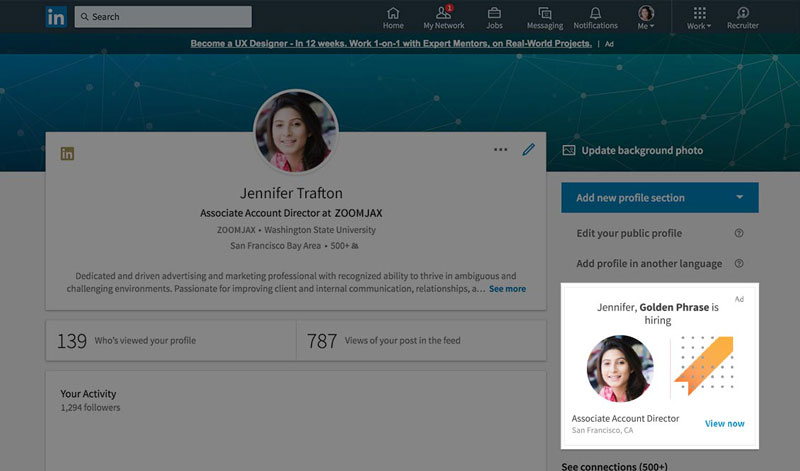The width and height of the screenshot is (800, 471).
Task: Click Jennifer Trafton's main profile photo
Action: 296,131
